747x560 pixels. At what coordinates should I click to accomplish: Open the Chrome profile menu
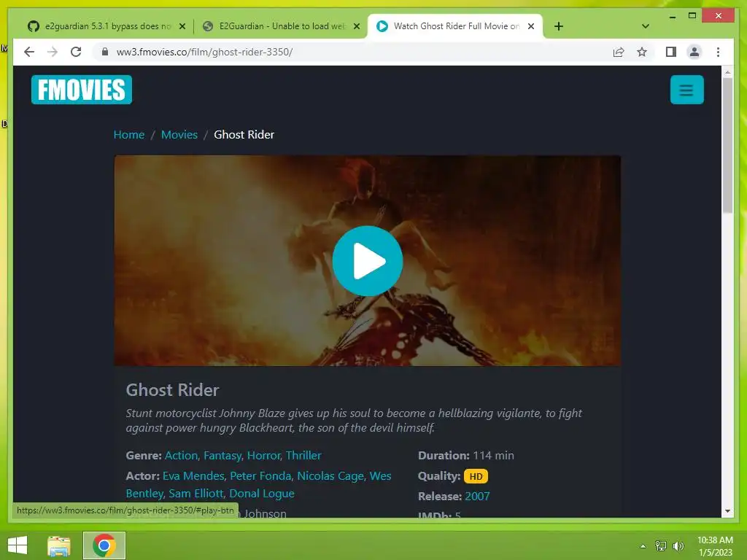point(694,52)
